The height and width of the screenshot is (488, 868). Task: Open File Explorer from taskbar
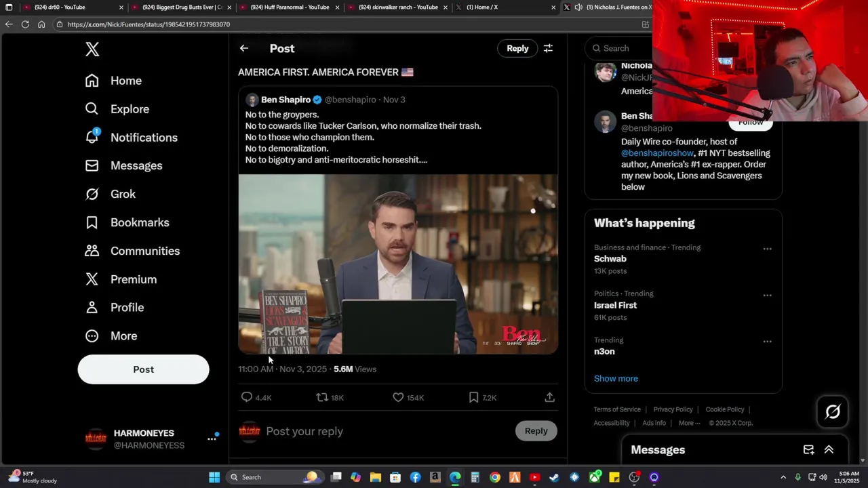pyautogui.click(x=376, y=477)
